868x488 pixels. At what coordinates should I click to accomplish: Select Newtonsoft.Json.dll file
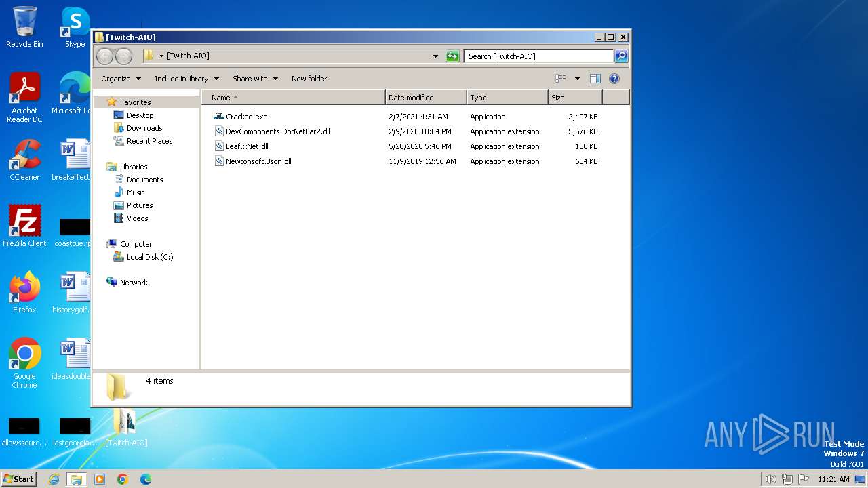[x=253, y=161]
